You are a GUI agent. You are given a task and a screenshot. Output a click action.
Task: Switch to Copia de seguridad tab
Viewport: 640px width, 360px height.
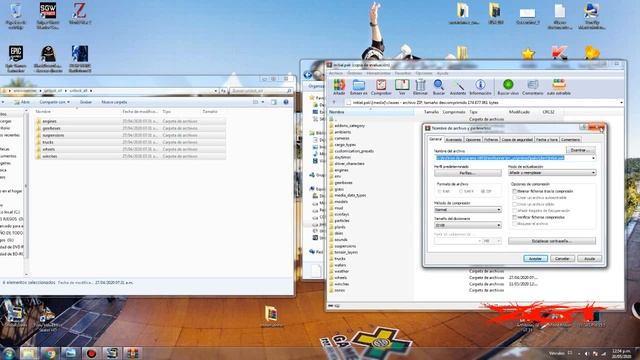point(517,140)
